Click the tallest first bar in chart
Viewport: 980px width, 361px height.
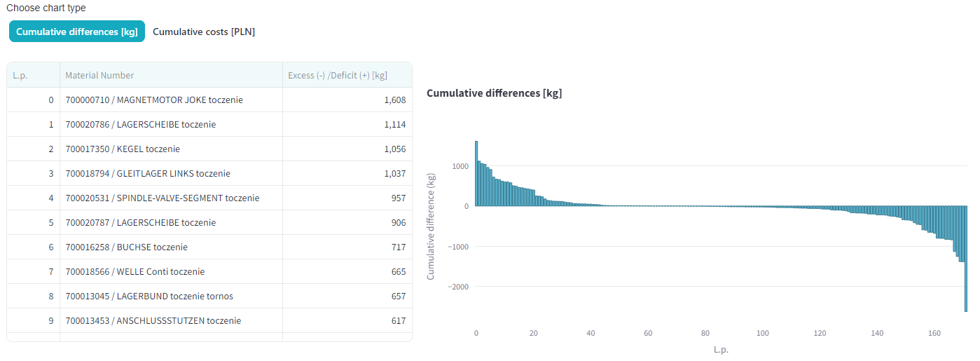click(476, 174)
